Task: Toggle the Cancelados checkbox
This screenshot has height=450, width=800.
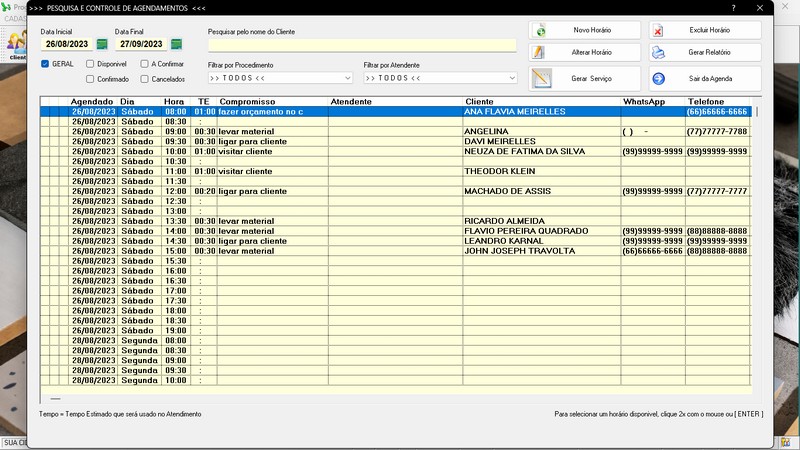Action: (144, 79)
